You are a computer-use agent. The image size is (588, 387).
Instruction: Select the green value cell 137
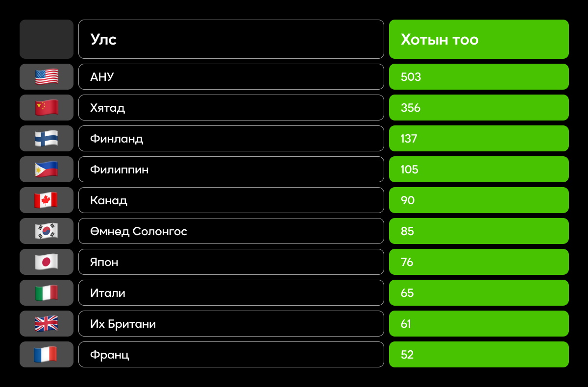(479, 138)
